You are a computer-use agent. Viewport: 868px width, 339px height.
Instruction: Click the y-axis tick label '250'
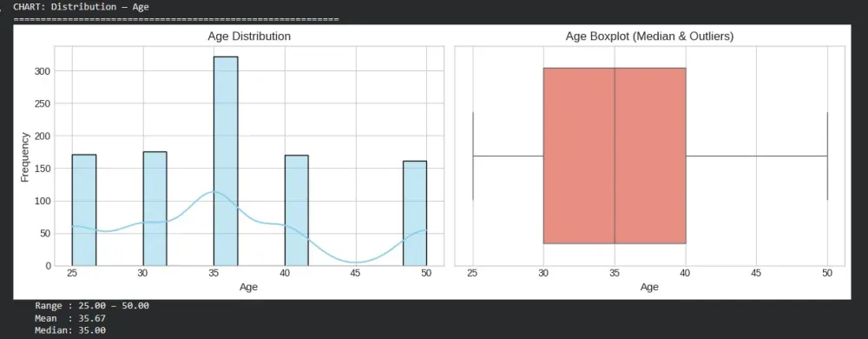(43, 103)
